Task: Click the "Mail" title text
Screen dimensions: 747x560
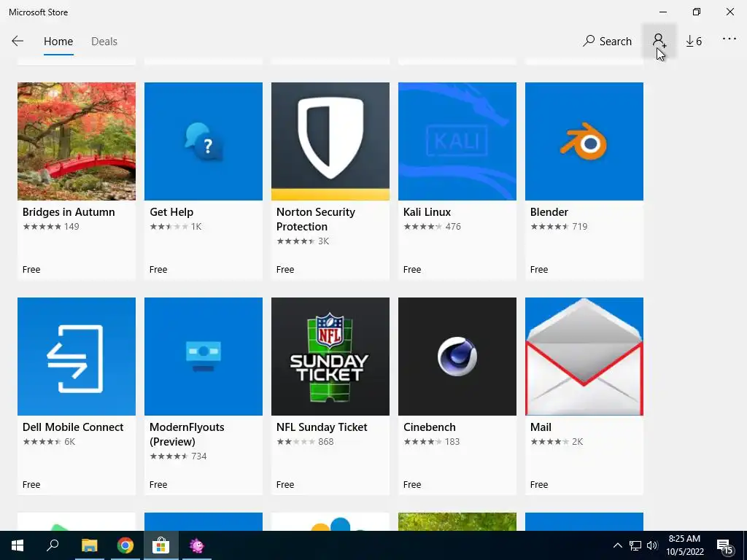Action: (x=541, y=427)
